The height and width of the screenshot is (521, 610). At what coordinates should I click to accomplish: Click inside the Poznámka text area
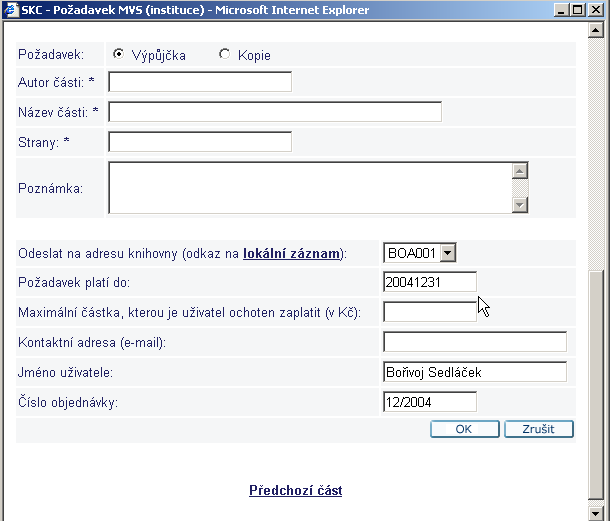tap(310, 188)
